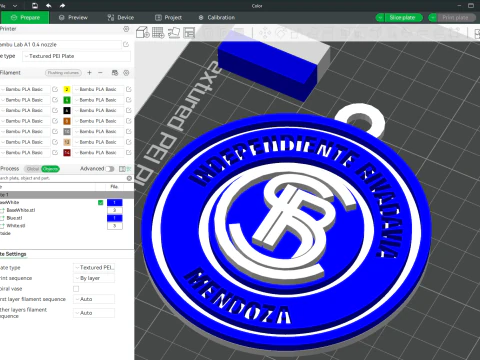Edit preset for filament 2 (yellow)

pos(129,89)
